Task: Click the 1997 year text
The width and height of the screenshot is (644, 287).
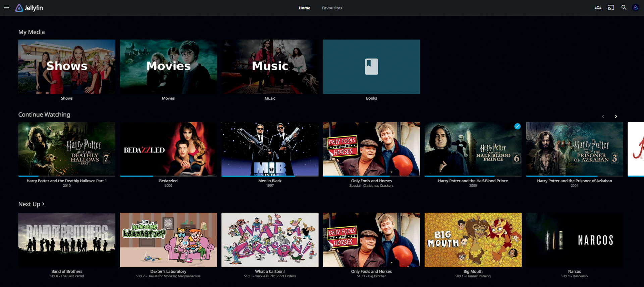Action: [x=270, y=186]
